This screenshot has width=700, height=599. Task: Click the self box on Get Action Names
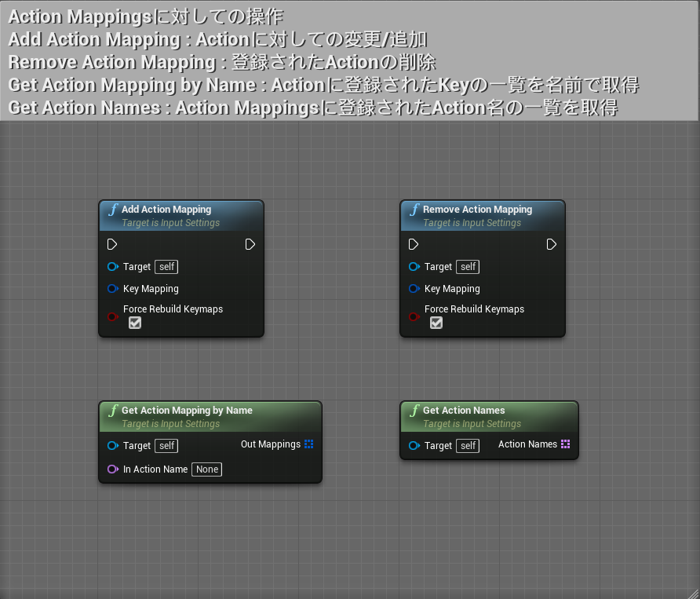[468, 445]
